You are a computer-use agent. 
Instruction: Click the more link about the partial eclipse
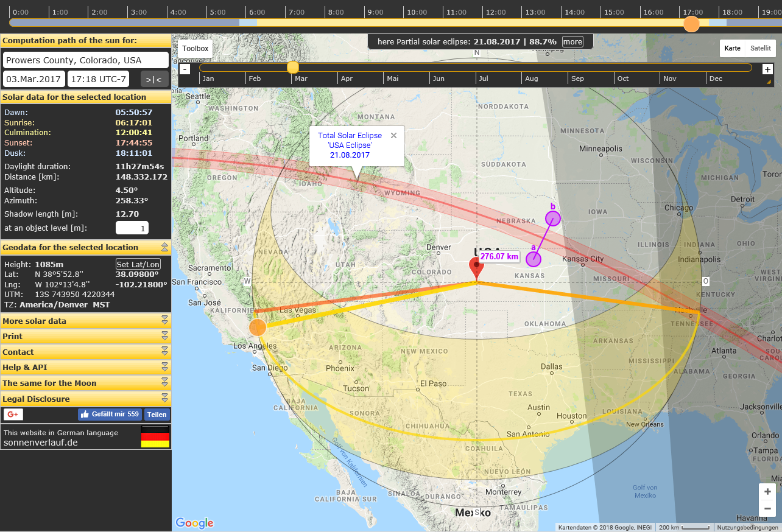coord(572,41)
